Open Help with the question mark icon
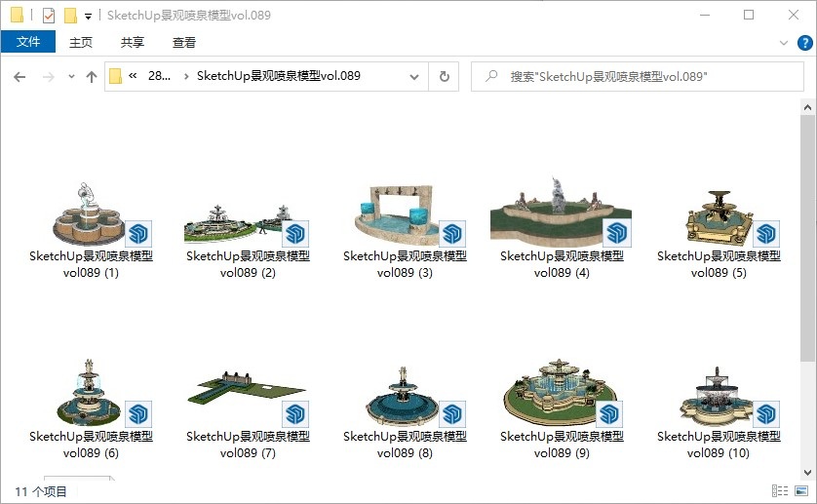This screenshot has width=817, height=504. pos(804,43)
